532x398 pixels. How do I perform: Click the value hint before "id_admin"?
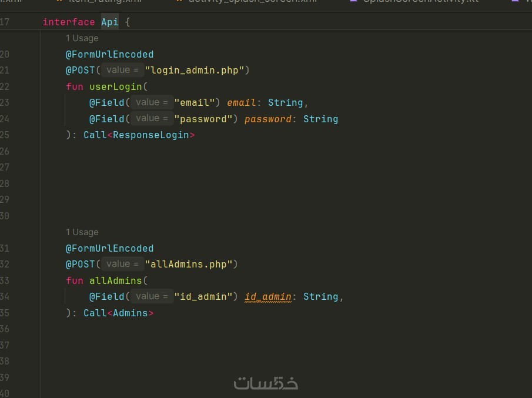152,296
